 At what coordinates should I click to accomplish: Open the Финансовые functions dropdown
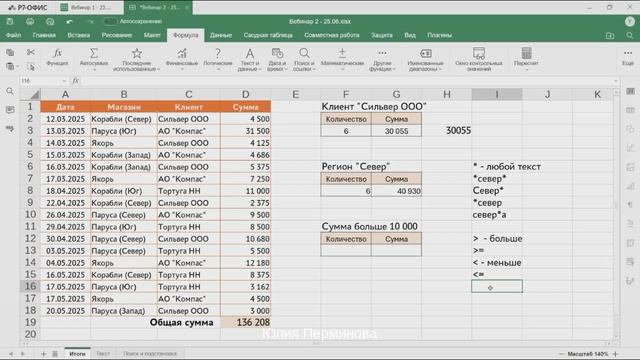pos(182,59)
